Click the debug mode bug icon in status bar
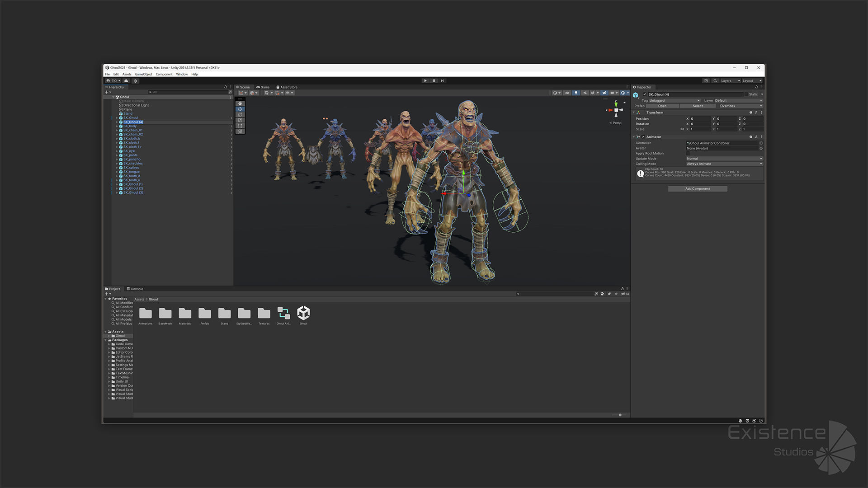868x488 pixels. click(x=741, y=421)
